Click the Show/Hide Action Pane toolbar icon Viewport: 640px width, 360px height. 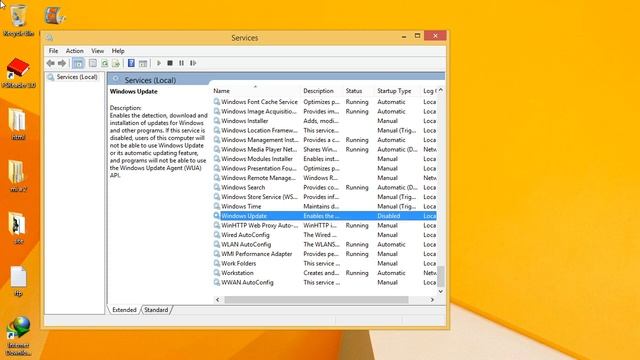coord(143,63)
